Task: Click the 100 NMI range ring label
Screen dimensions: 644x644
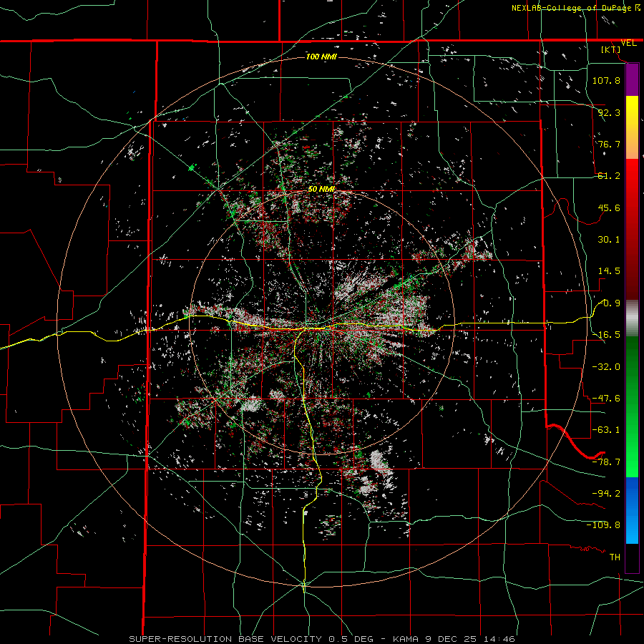Action: 321,57
